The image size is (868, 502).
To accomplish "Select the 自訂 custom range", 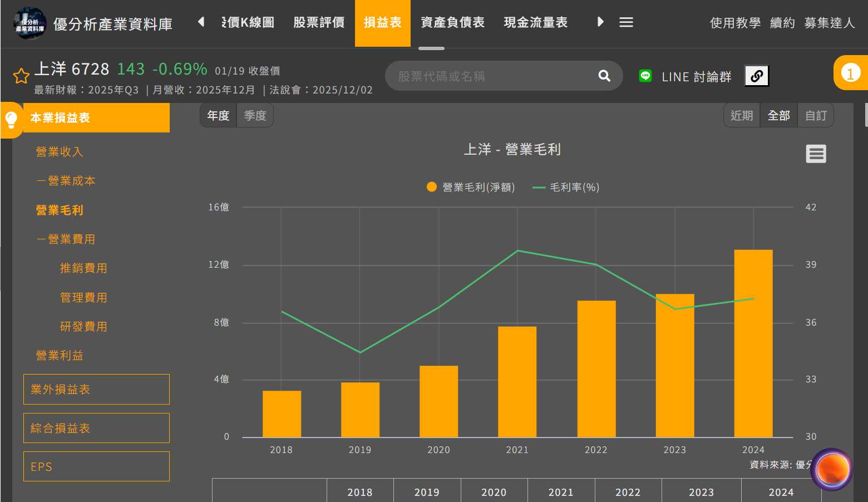I will click(816, 116).
